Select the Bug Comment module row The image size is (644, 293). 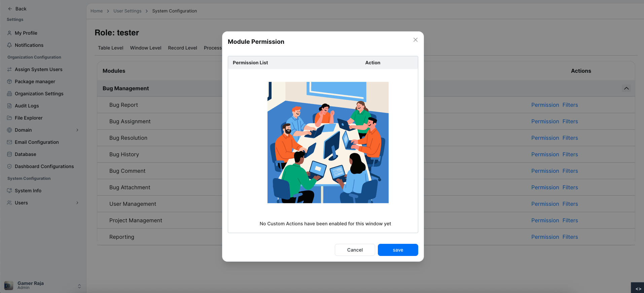click(366, 171)
